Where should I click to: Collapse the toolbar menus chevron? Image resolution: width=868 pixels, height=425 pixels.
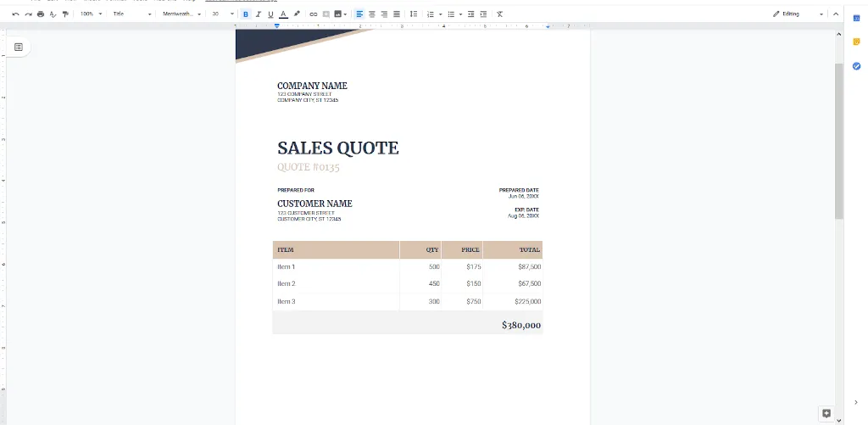click(x=836, y=14)
